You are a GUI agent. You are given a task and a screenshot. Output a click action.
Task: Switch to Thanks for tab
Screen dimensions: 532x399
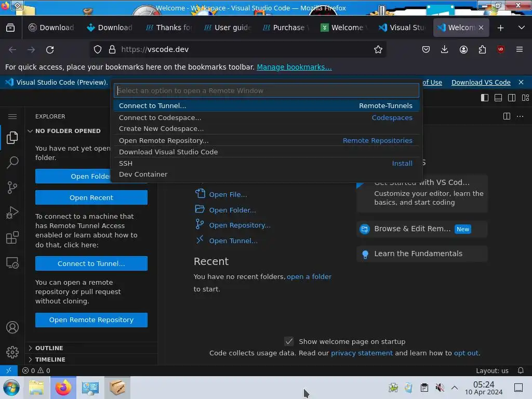[169, 28]
